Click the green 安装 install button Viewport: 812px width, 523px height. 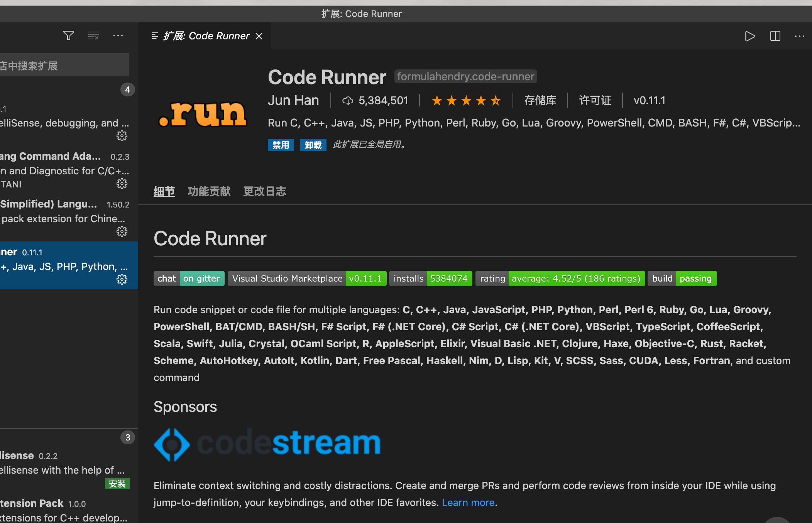(x=117, y=484)
